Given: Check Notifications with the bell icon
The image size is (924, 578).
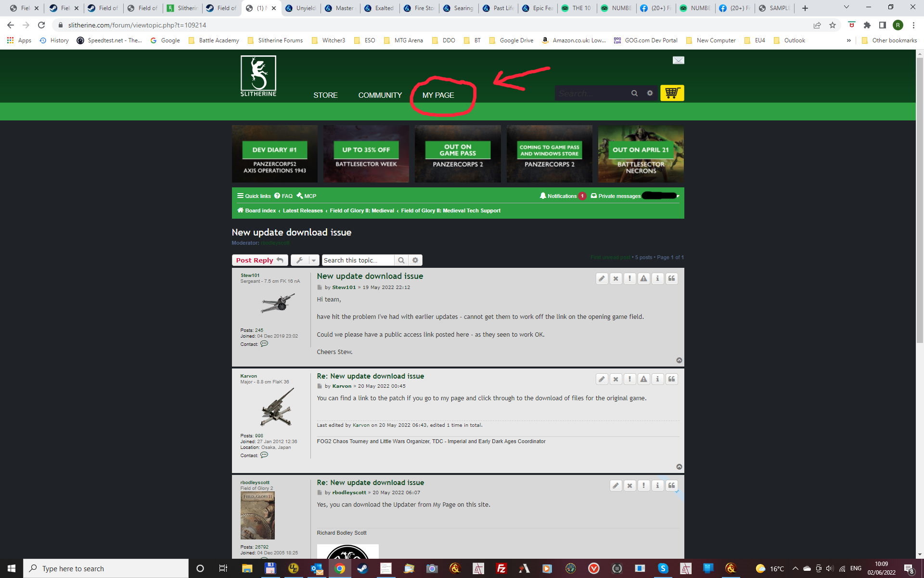Looking at the screenshot, I should point(543,196).
